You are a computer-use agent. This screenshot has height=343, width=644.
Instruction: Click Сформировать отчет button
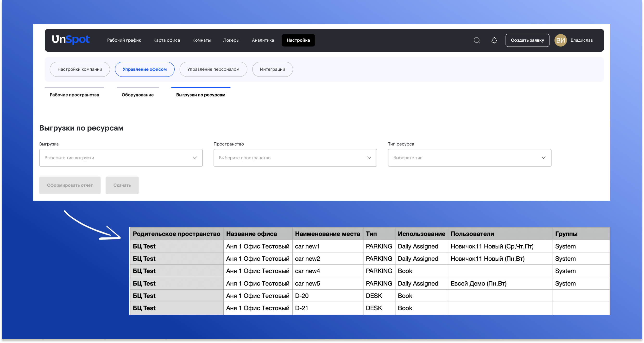(70, 185)
